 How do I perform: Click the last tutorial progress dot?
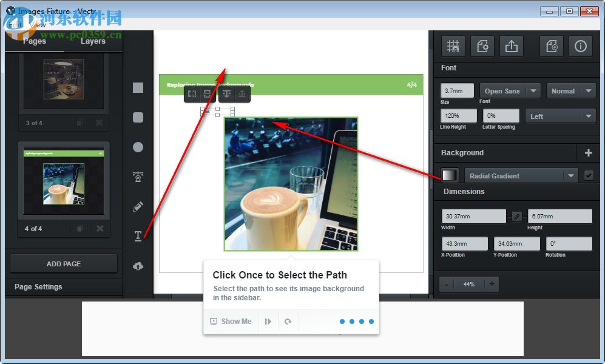coord(371,322)
